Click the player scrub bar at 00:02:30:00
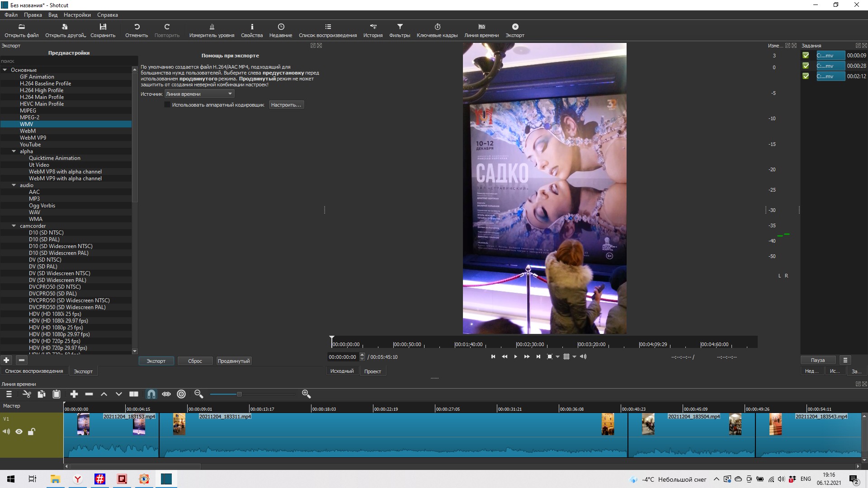The width and height of the screenshot is (868, 488). click(516, 344)
